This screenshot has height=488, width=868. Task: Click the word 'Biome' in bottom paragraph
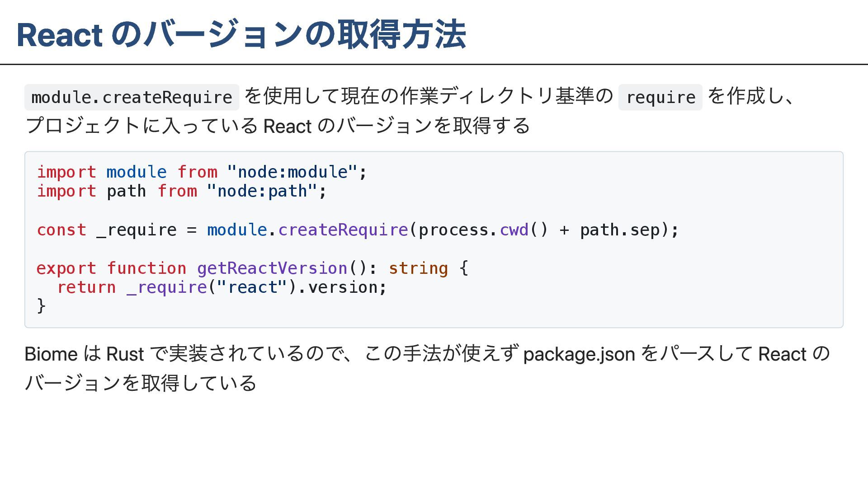click(x=51, y=354)
